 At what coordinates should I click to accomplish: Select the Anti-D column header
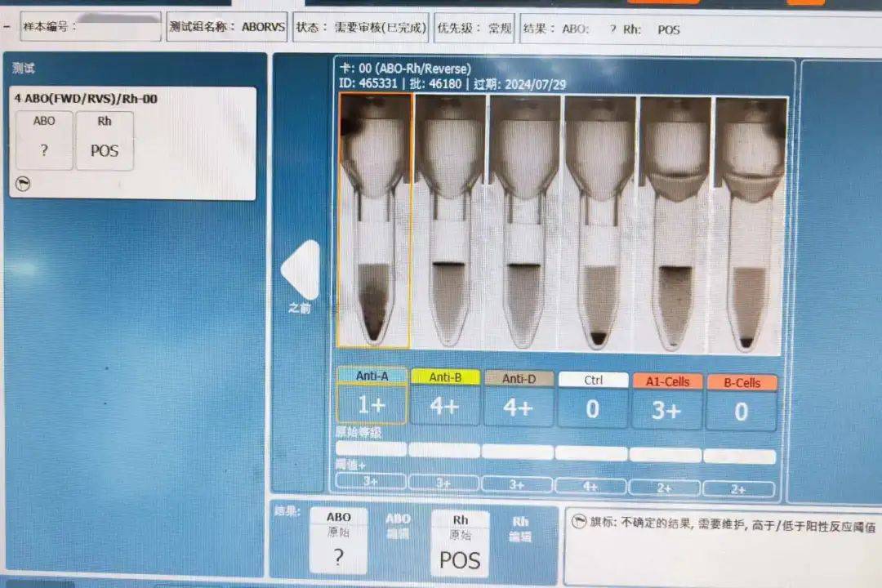click(x=518, y=378)
